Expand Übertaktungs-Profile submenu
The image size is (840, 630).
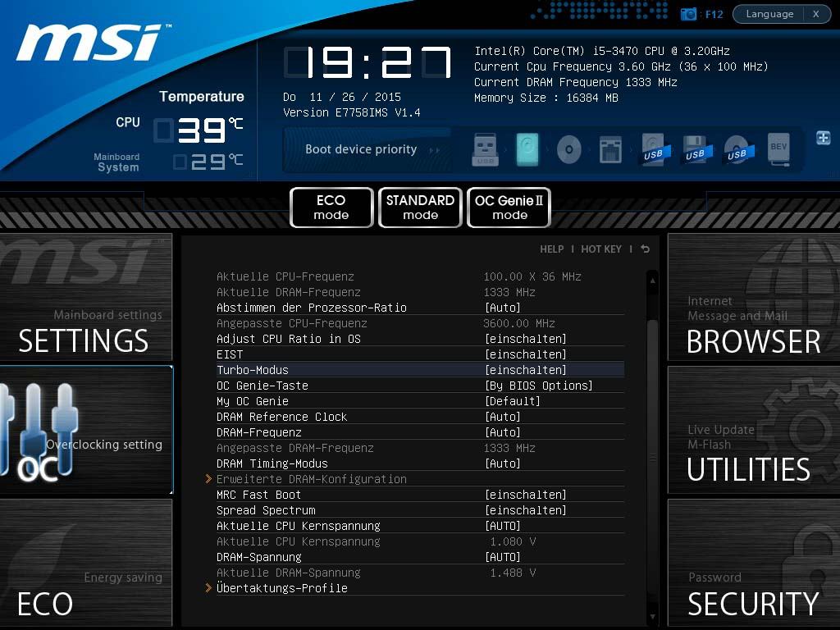[x=414, y=587]
